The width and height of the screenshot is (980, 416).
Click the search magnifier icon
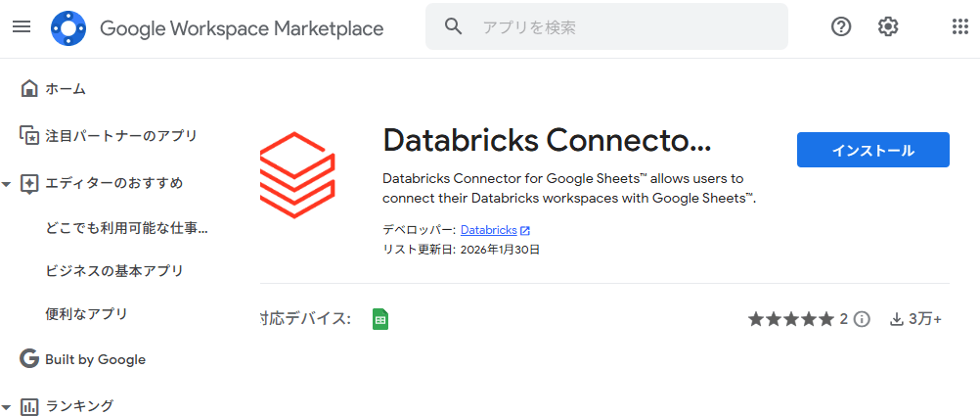(x=453, y=27)
